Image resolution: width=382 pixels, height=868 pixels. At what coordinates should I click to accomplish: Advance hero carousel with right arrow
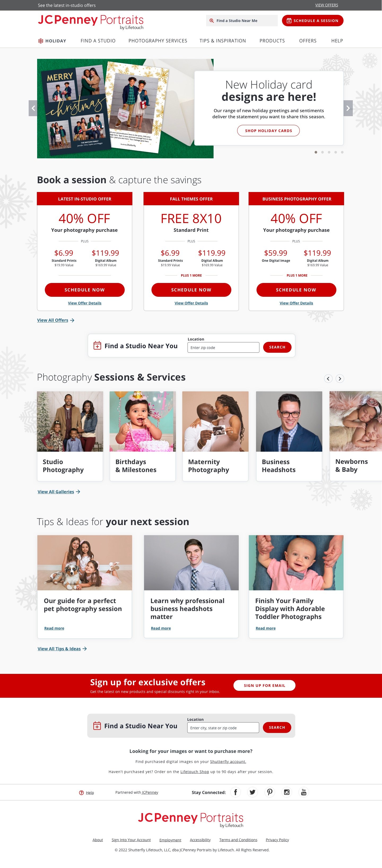click(348, 108)
